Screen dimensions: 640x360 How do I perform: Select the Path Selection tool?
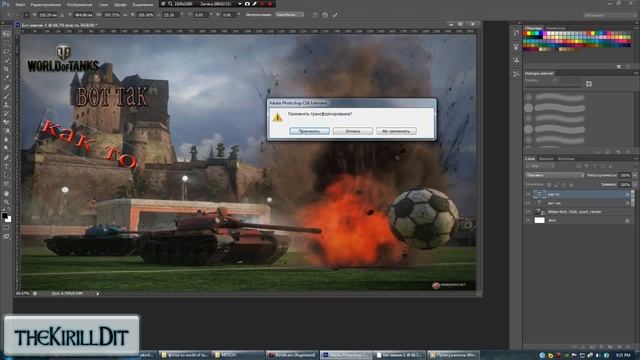pos(7,175)
